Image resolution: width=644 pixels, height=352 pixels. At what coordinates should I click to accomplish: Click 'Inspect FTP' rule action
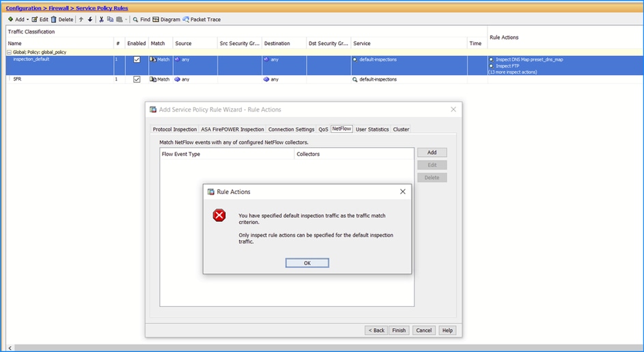(507, 66)
